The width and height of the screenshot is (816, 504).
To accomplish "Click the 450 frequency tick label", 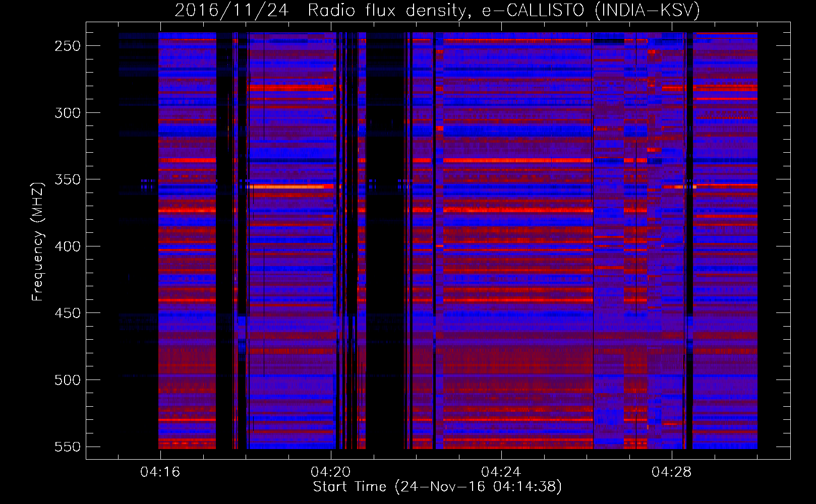I will 68,313.
